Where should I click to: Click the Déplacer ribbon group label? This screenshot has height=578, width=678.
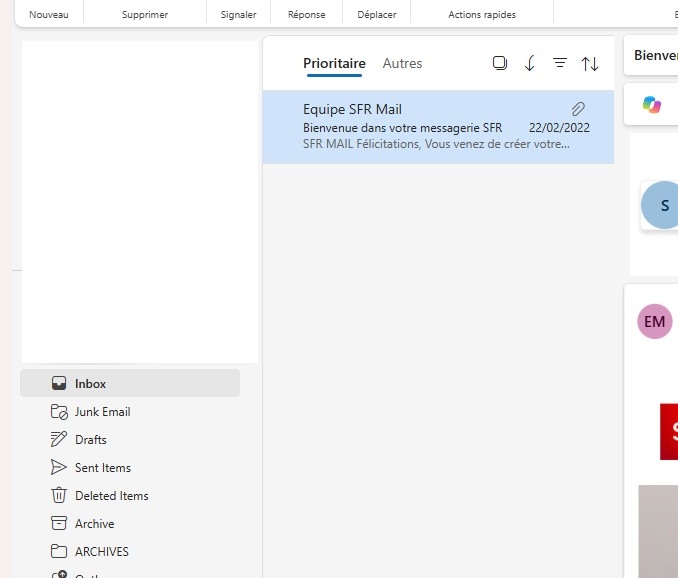(377, 15)
